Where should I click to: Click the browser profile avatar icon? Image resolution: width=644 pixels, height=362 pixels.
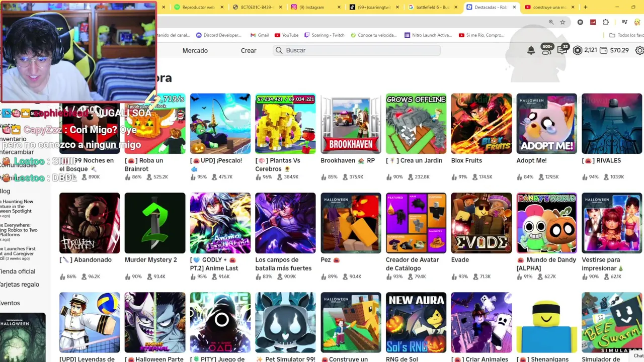coord(637,22)
